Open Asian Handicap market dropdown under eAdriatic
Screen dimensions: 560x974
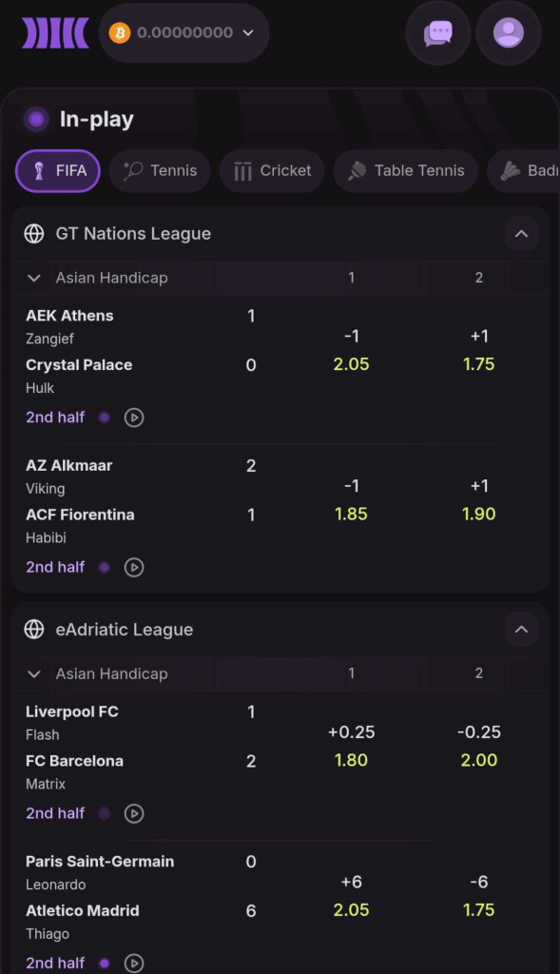click(98, 673)
